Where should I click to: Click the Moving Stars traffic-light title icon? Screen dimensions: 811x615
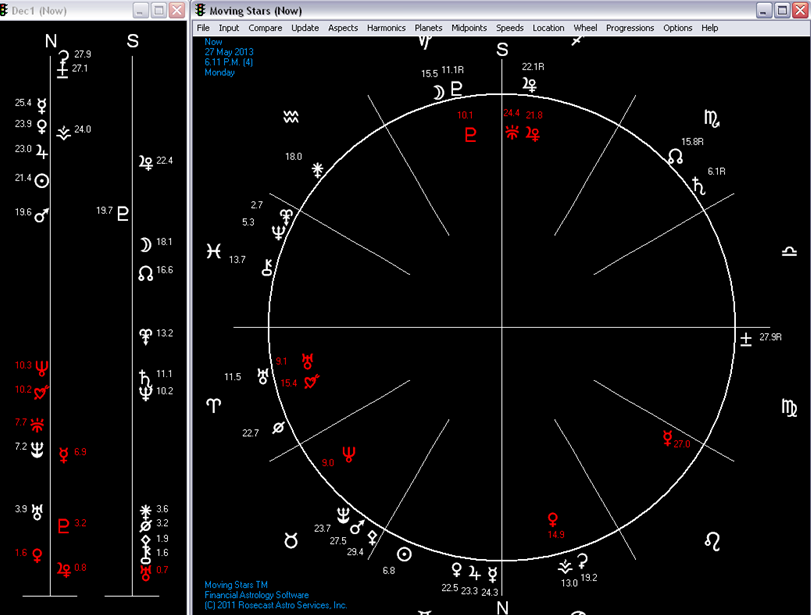(x=200, y=10)
